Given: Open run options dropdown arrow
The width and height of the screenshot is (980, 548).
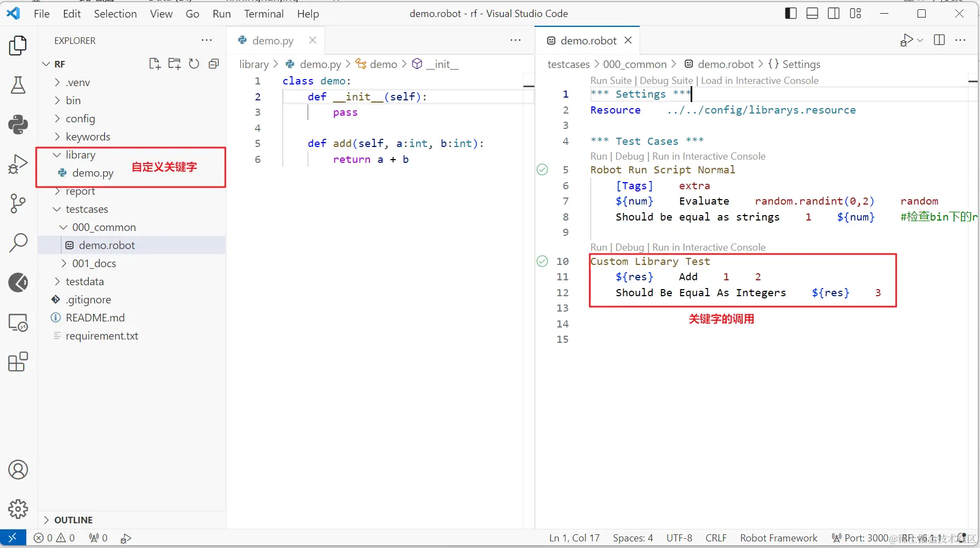Looking at the screenshot, I should pos(920,41).
